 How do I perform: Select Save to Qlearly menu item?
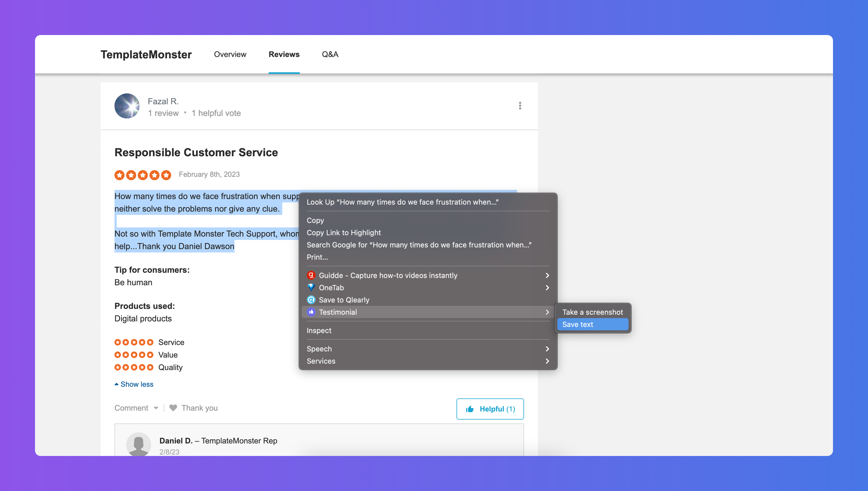pyautogui.click(x=428, y=300)
